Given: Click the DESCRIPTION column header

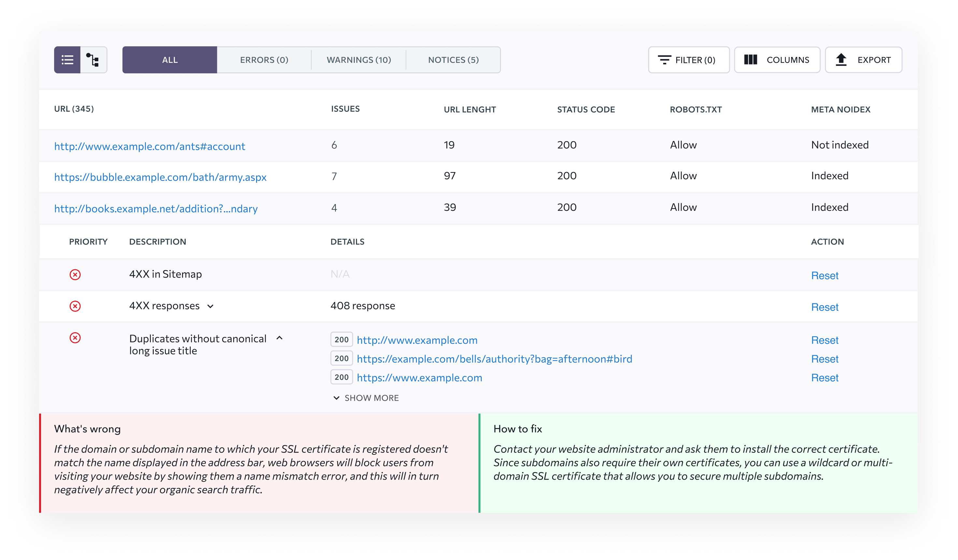Looking at the screenshot, I should pos(157,242).
